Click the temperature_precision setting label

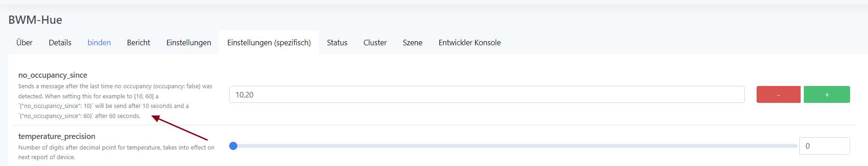tap(57, 136)
